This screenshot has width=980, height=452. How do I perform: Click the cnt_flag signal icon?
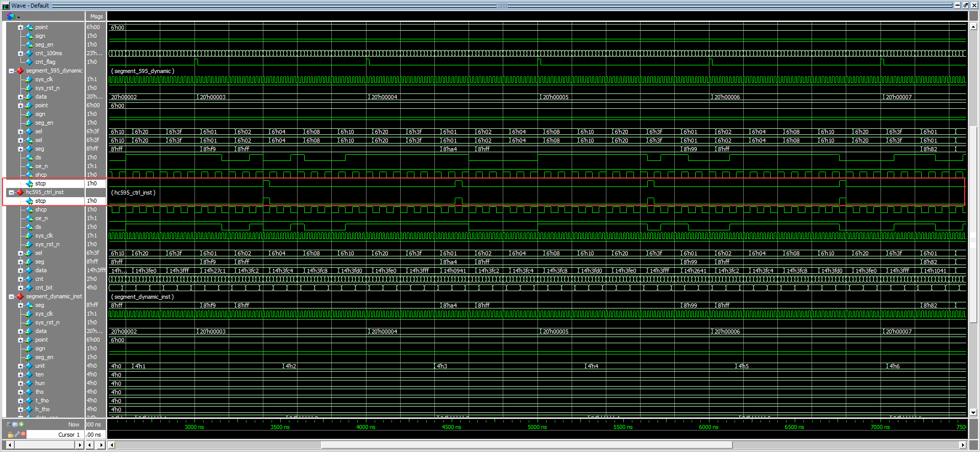point(30,62)
